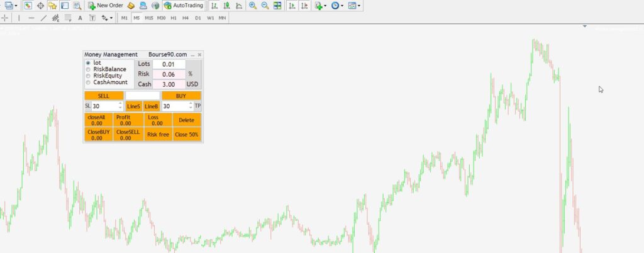644x253 pixels.
Task: Open the Templates icon
Action: 352,6
